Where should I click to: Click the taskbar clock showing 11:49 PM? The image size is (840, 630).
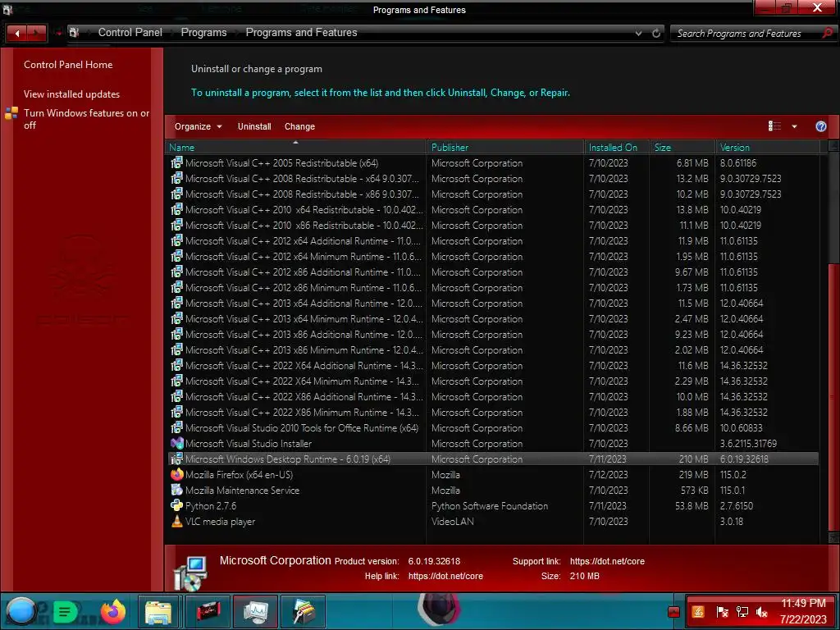coord(803,603)
